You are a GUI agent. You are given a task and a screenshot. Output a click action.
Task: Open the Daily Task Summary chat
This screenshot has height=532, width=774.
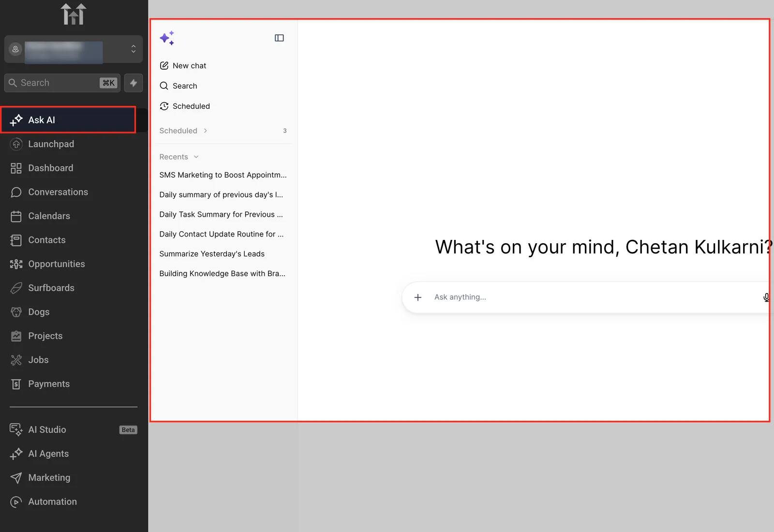(221, 215)
